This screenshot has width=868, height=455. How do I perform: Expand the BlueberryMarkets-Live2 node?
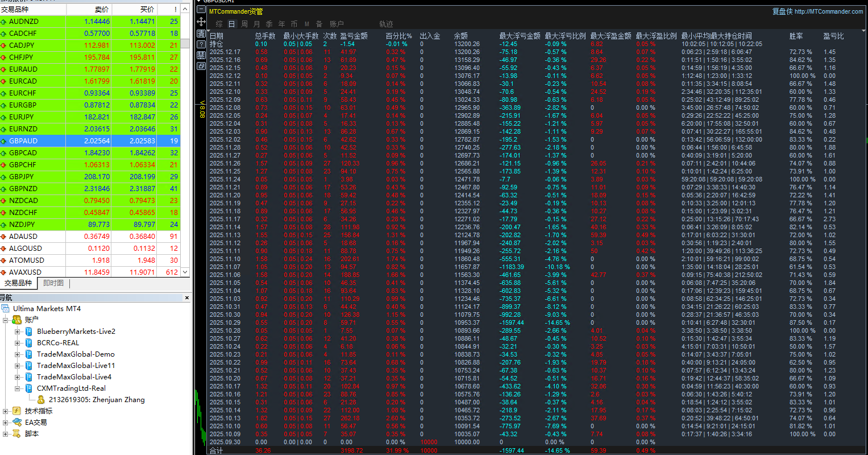(17, 332)
